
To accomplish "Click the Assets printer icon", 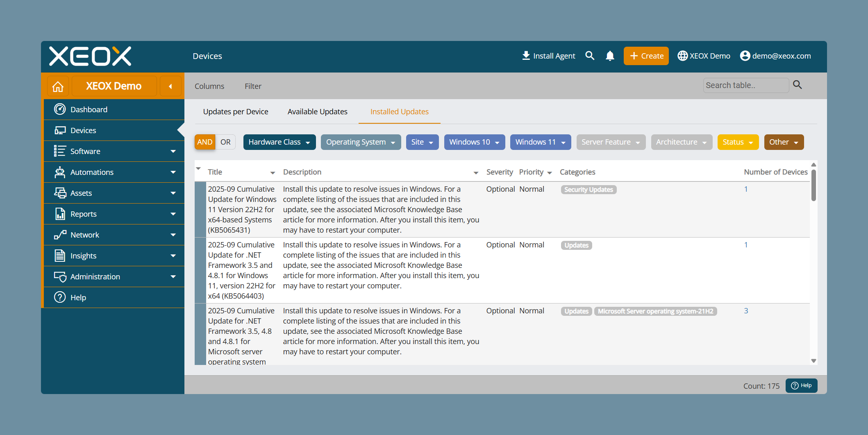I will click(60, 193).
